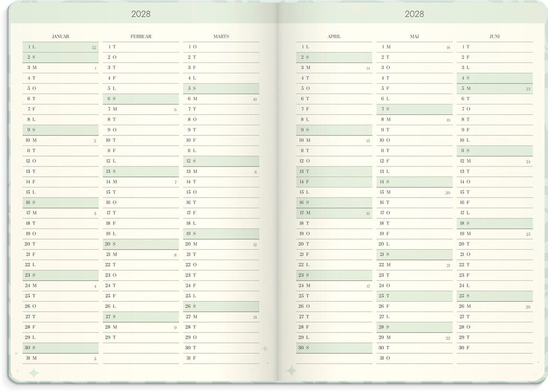Image resolution: width=548 pixels, height=392 pixels.
Task: Select the '1 T' row in Februar
Action: click(x=141, y=47)
